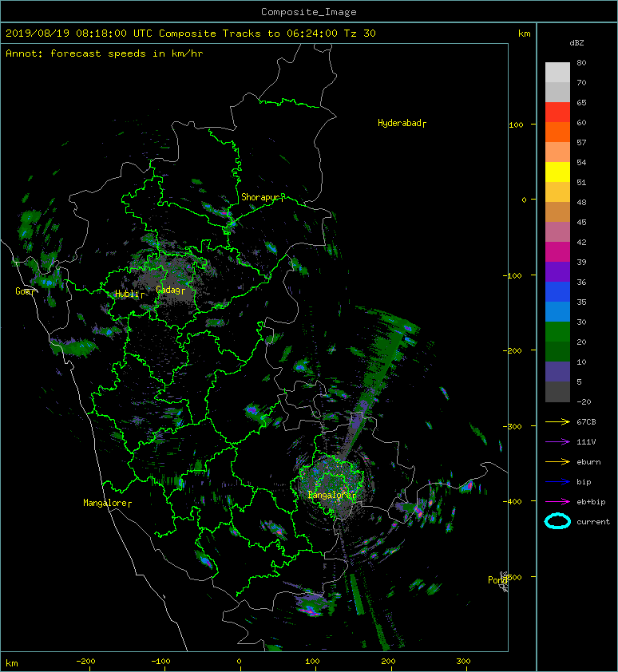Select the 2019/08/19 08:18:00 UTC timestamp line
This screenshot has height=672, width=618.
pos(190,34)
